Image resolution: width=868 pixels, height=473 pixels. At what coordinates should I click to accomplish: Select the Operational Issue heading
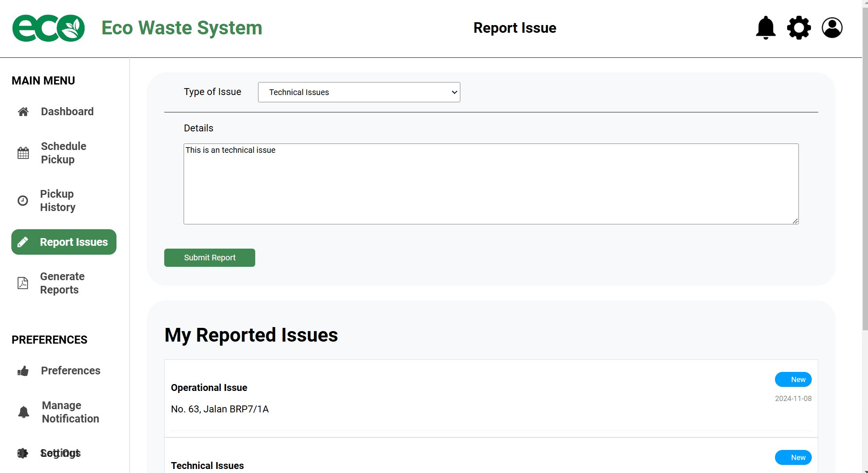click(x=209, y=388)
